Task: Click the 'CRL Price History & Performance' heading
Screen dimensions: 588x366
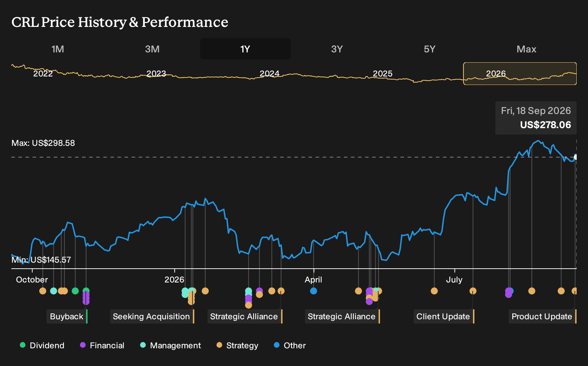Action: pos(120,22)
